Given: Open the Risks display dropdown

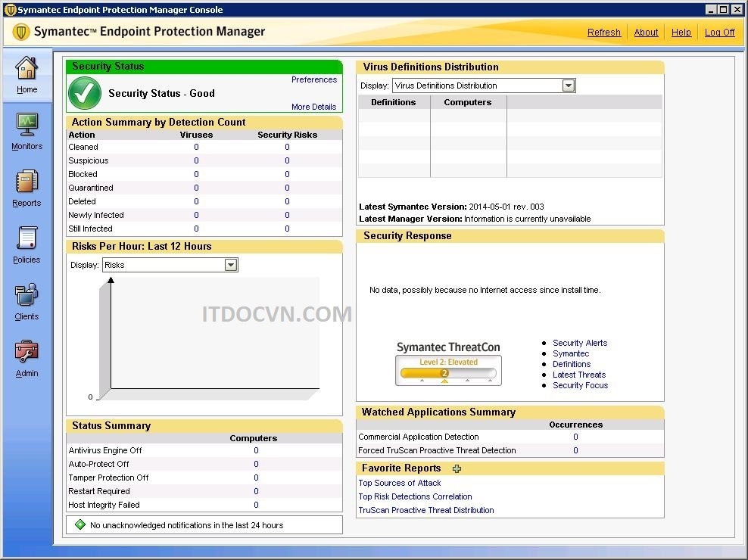Looking at the screenshot, I should pyautogui.click(x=230, y=265).
